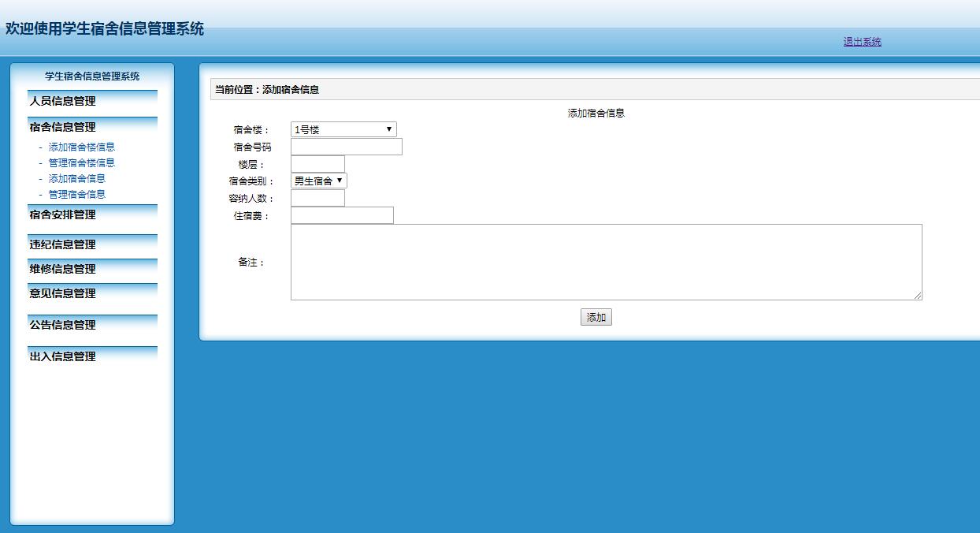Open the 意见信息管理 menu
Image resolution: width=980 pixels, height=533 pixels.
click(x=61, y=293)
